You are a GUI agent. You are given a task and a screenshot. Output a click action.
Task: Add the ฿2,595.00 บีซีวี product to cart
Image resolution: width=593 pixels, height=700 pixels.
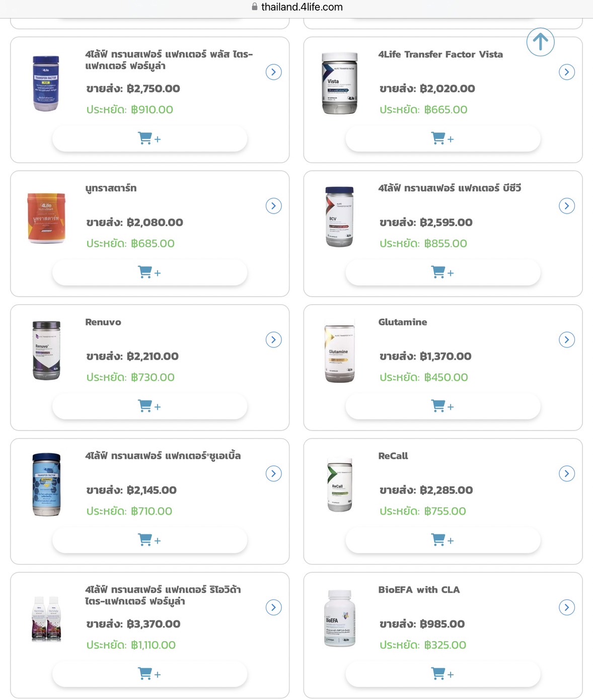pos(443,272)
